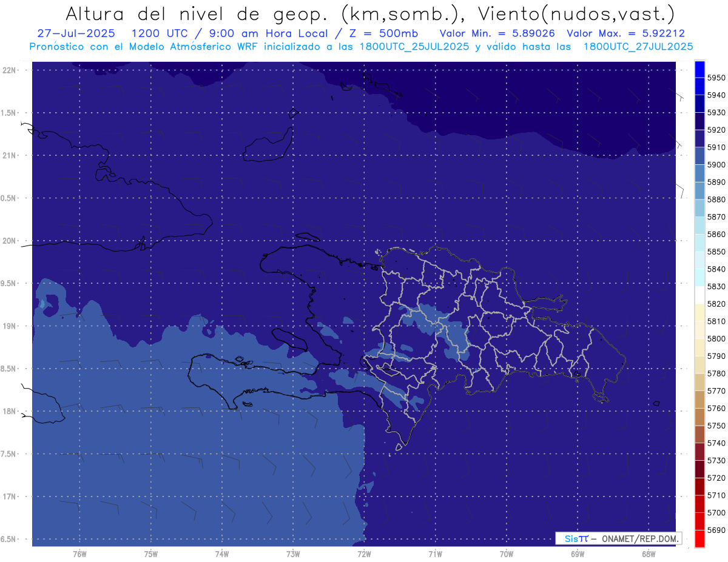Click legend value '5730'
Viewport: 728px width, 562px height.
click(x=716, y=460)
